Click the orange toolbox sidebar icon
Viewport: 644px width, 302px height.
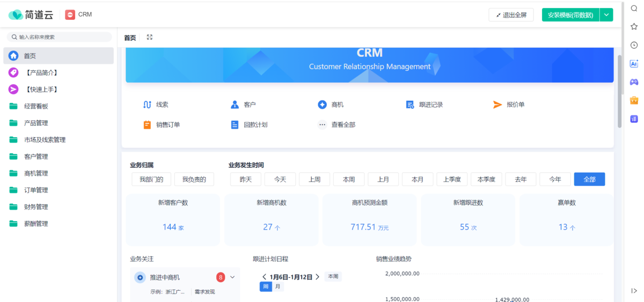click(x=634, y=100)
